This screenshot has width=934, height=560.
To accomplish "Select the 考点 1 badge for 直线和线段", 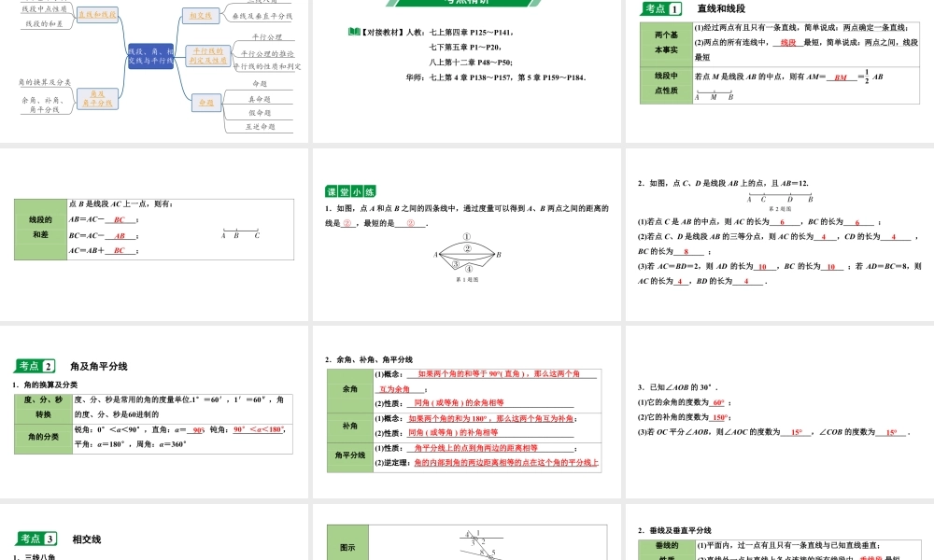I will click(x=661, y=9).
